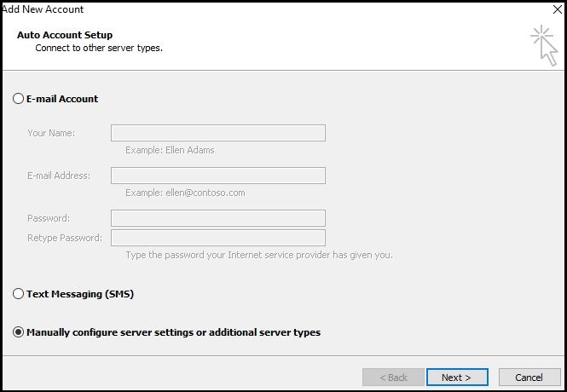Screen dimensions: 567x392
Task: Click the Internet service provider password hint
Action: [x=259, y=255]
